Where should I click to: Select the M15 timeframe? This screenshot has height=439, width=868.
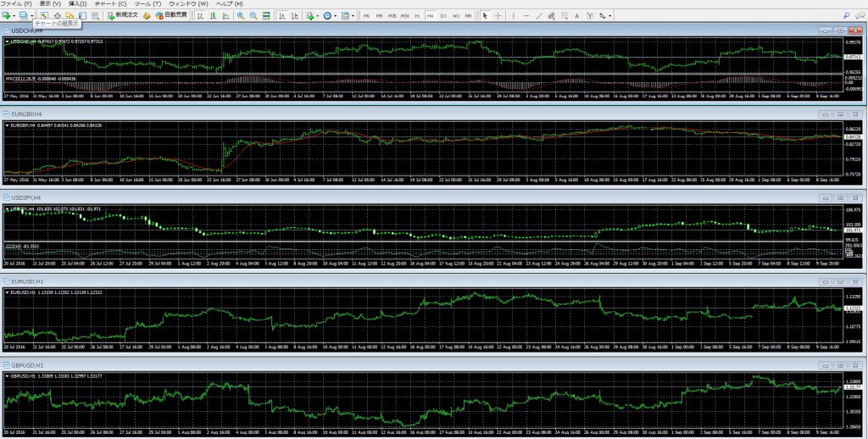[x=392, y=15]
